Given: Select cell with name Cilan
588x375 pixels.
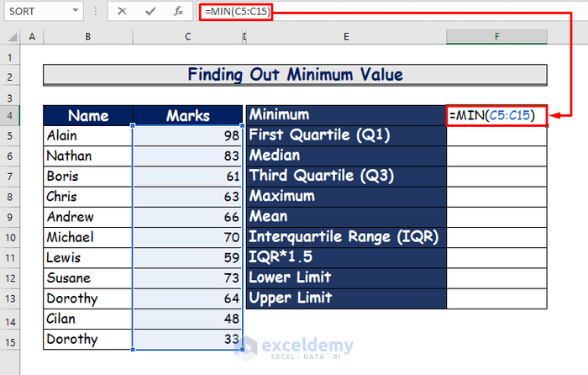Looking at the screenshot, I should 87,319.
